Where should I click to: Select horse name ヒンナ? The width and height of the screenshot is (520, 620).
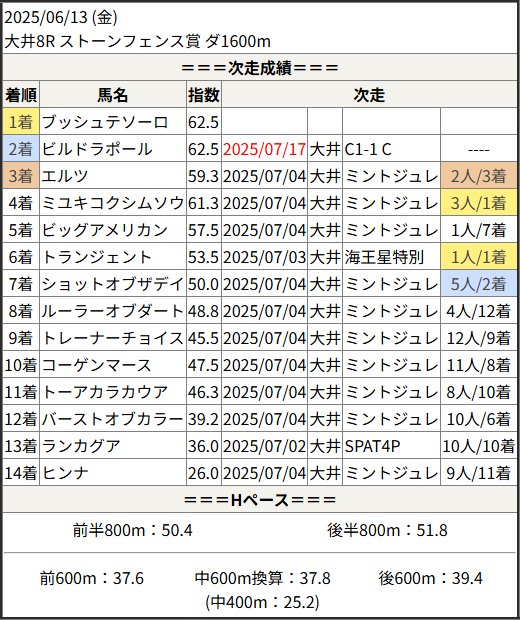point(65,473)
